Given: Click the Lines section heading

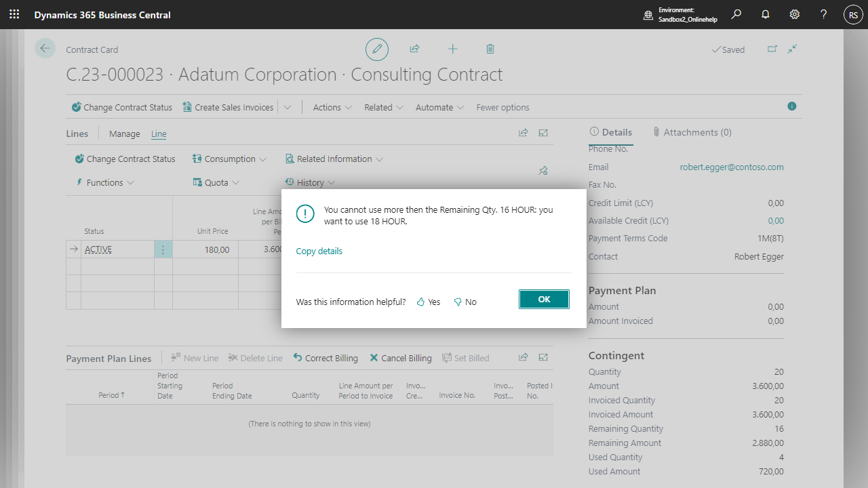Looking at the screenshot, I should coord(77,134).
